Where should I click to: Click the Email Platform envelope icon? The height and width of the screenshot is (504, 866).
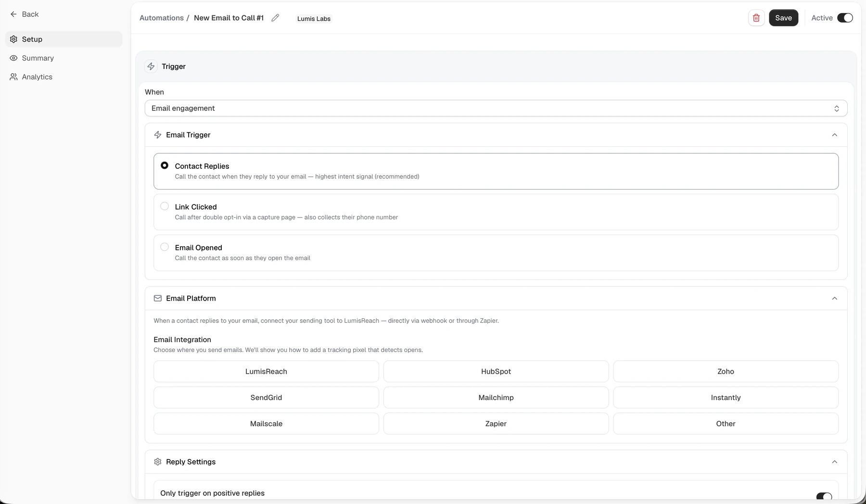158,298
